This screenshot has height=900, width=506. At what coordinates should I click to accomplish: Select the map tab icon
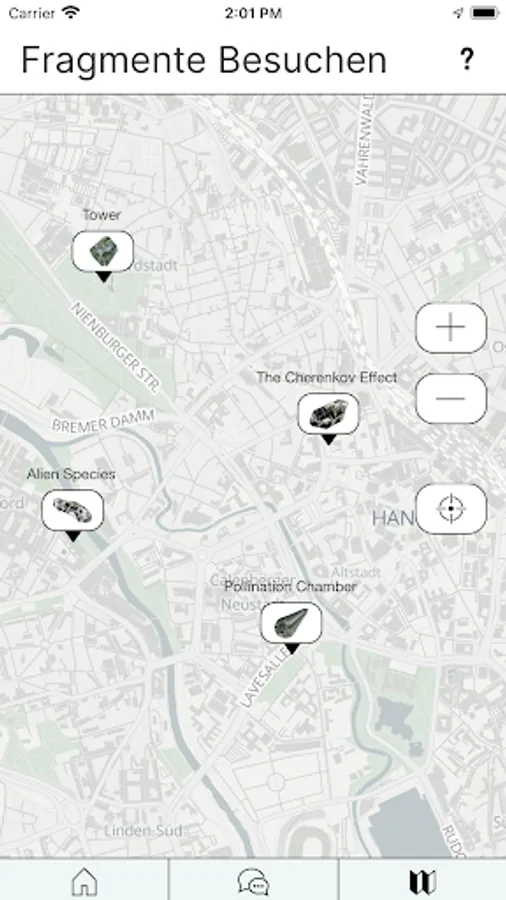(422, 882)
